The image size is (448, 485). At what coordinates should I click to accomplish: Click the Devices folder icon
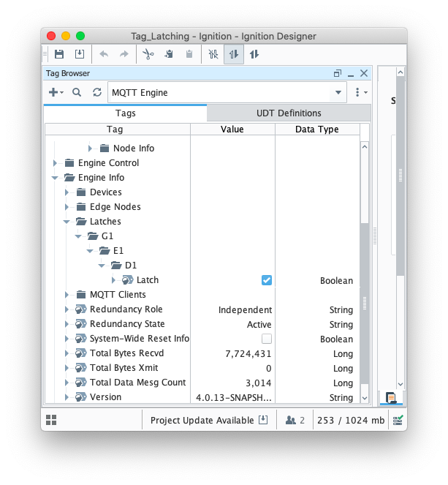pyautogui.click(x=81, y=192)
